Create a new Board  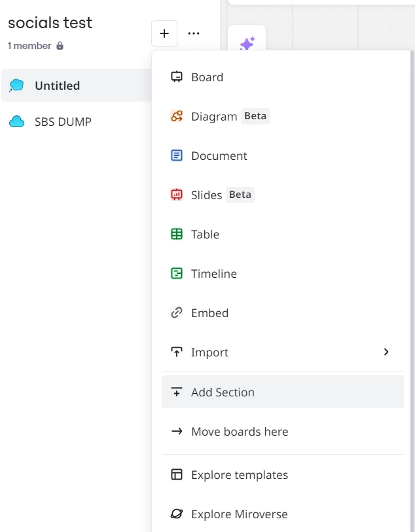pos(282,77)
